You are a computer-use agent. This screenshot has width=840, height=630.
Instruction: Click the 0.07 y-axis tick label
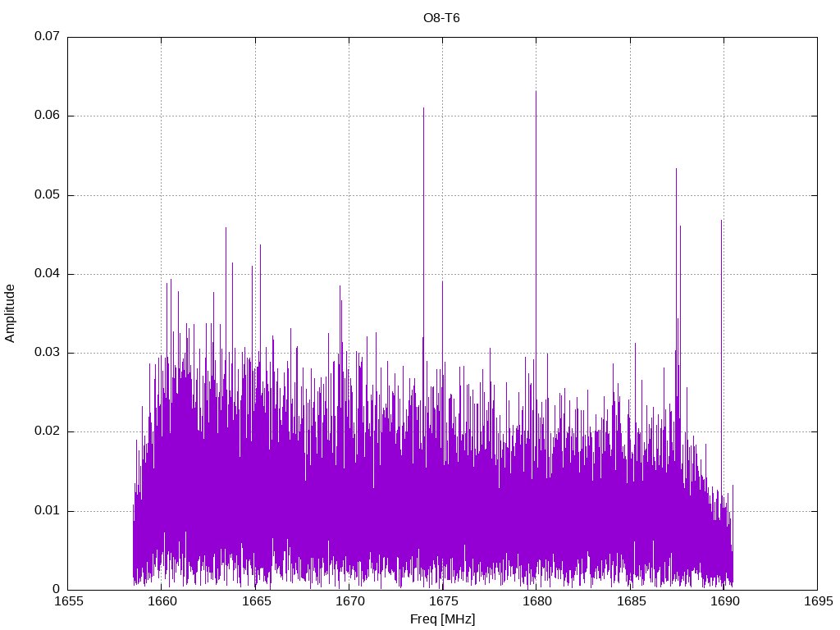point(47,37)
